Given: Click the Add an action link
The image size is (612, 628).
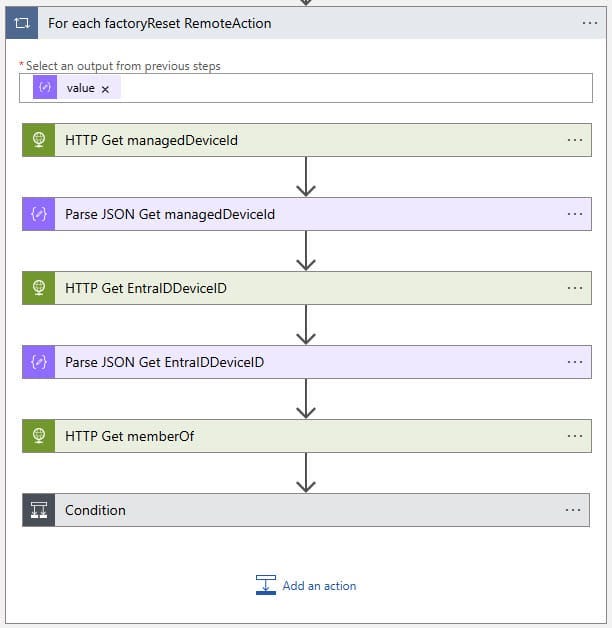Looking at the screenshot, I should click(x=319, y=586).
